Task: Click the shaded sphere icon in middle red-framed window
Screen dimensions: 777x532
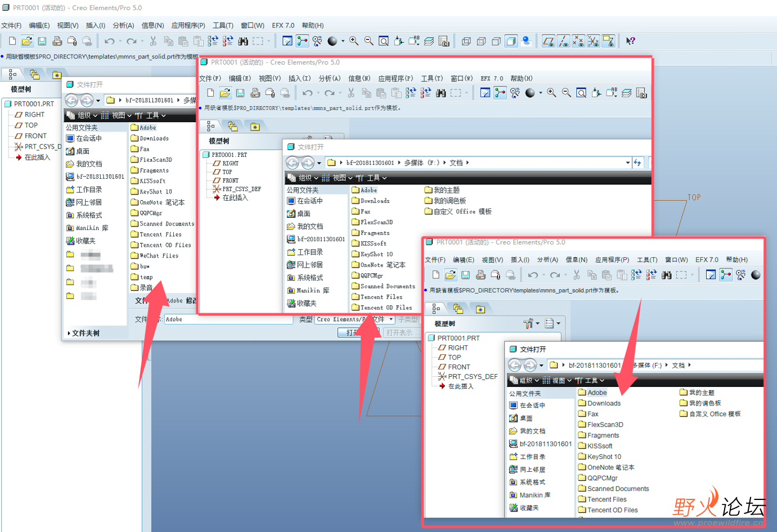Action: [530, 93]
